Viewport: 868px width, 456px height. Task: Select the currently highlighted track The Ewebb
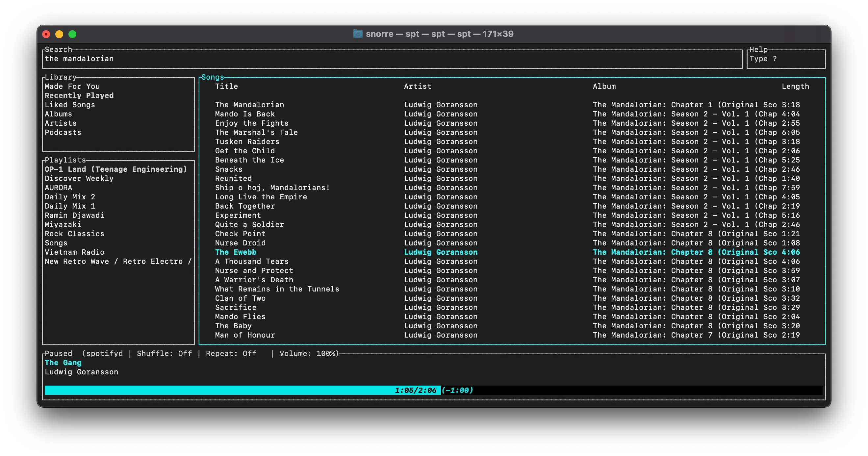click(x=236, y=252)
